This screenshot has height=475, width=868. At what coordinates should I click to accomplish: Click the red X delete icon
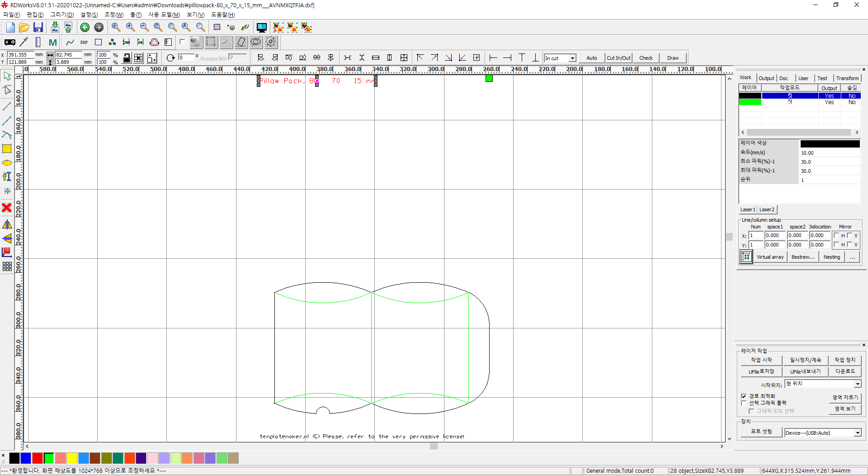[7, 208]
